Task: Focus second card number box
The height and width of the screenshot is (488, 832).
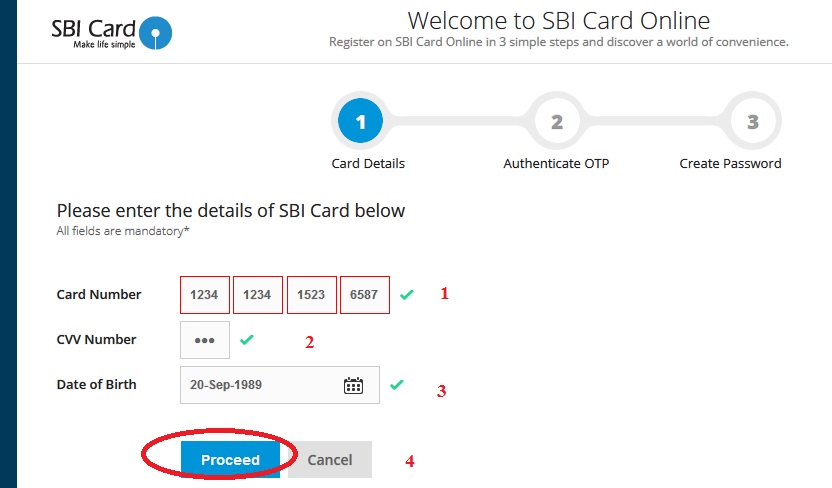Action: tap(258, 295)
